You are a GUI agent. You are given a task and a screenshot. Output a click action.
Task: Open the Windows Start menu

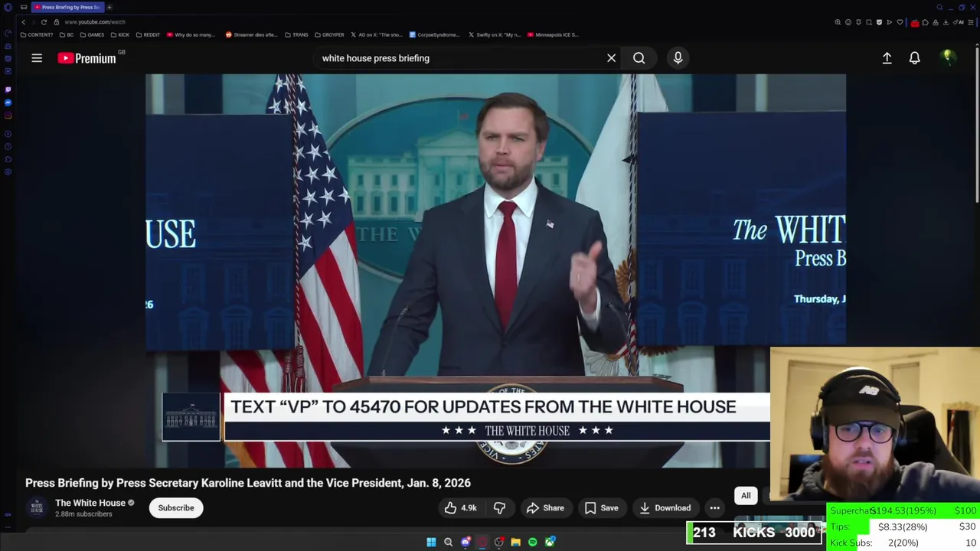[x=431, y=542]
